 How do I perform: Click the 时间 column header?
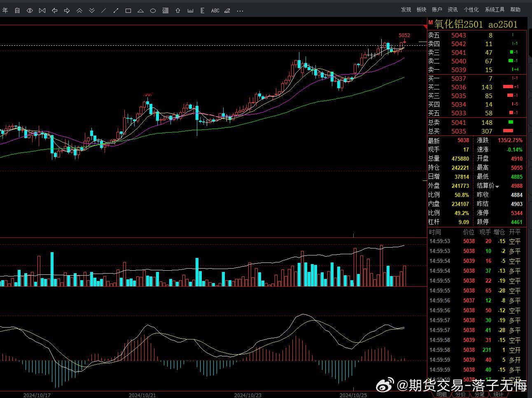pos(435,232)
